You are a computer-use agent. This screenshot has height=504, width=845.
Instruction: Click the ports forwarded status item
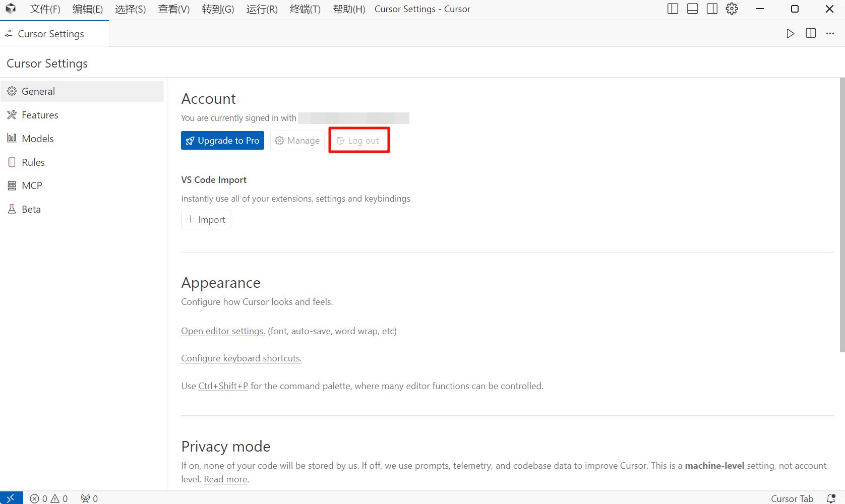point(90,498)
